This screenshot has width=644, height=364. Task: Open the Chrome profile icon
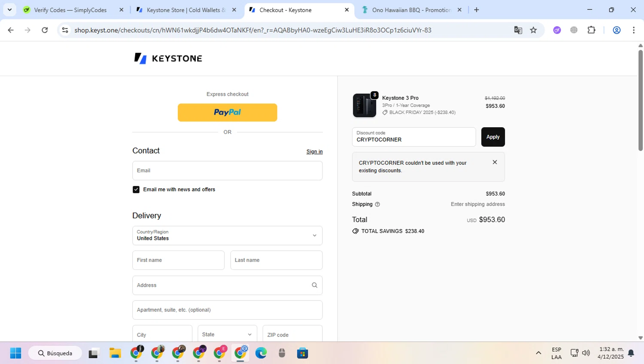(x=617, y=30)
